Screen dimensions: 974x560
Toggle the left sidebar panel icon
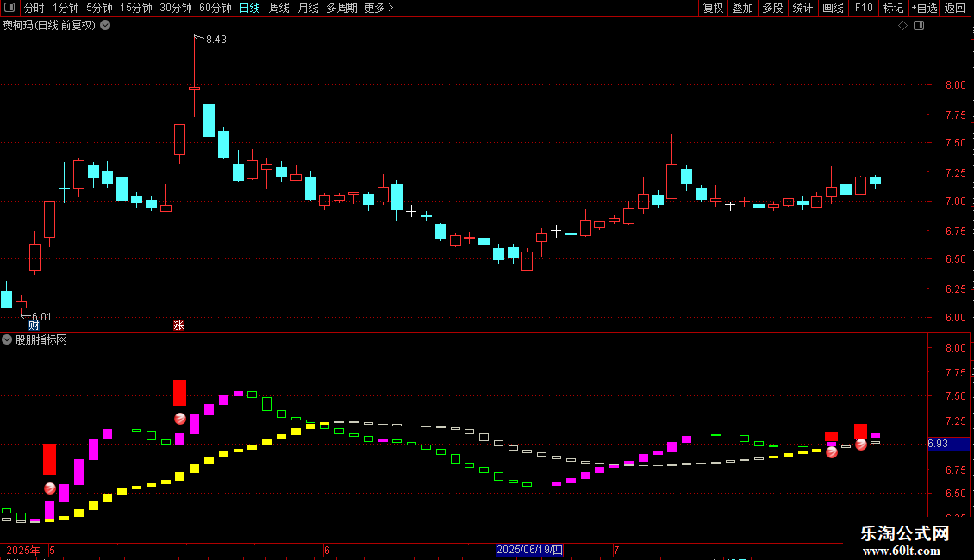pos(9,8)
